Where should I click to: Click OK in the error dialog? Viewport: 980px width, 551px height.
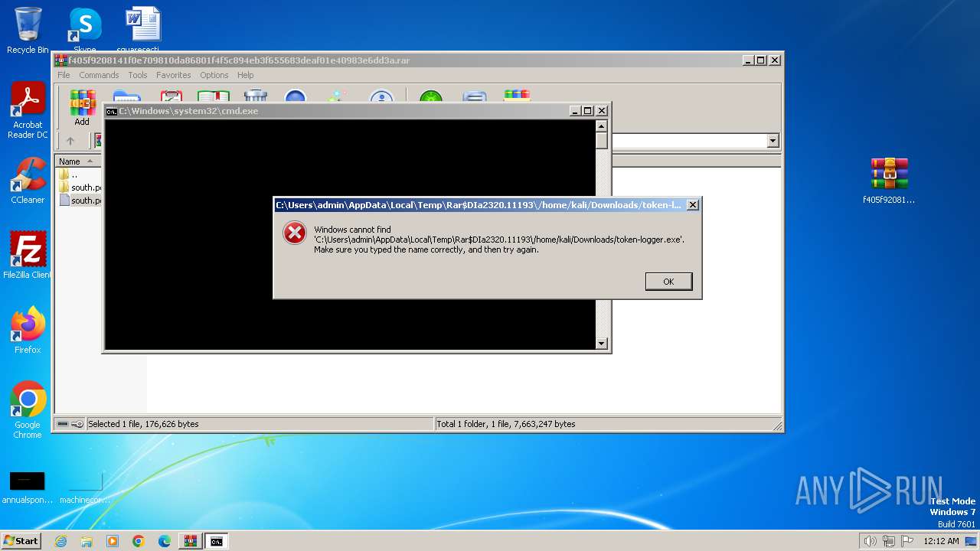coord(668,282)
